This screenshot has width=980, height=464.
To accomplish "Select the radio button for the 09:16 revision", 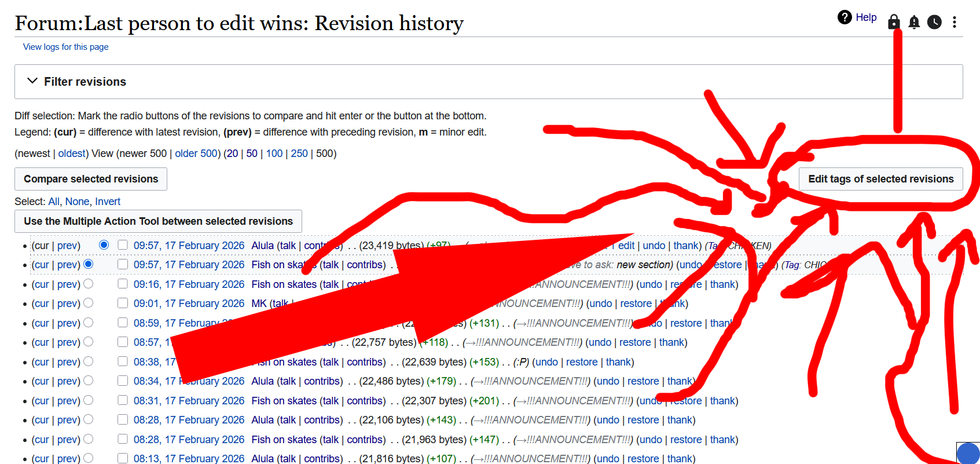I will [x=88, y=284].
